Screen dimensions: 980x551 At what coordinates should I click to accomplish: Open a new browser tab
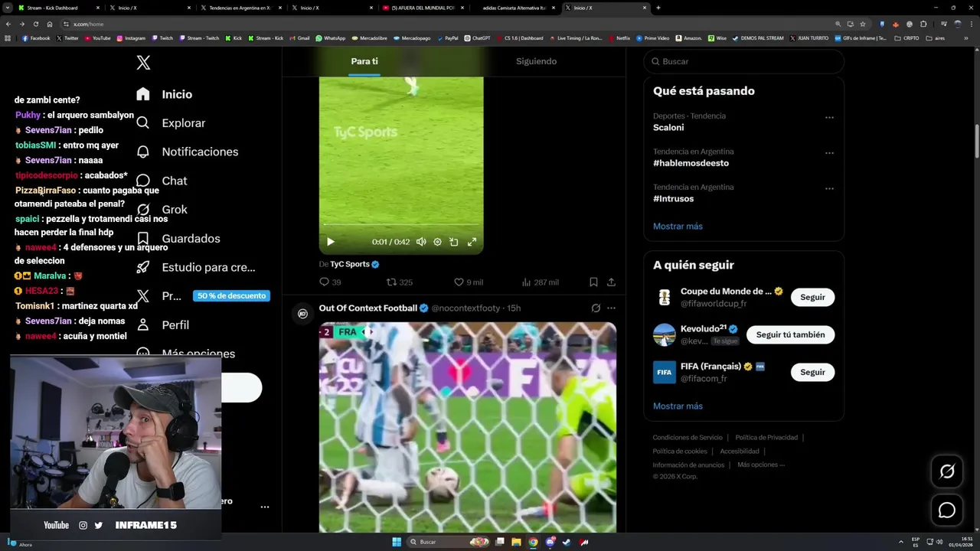[x=658, y=8]
